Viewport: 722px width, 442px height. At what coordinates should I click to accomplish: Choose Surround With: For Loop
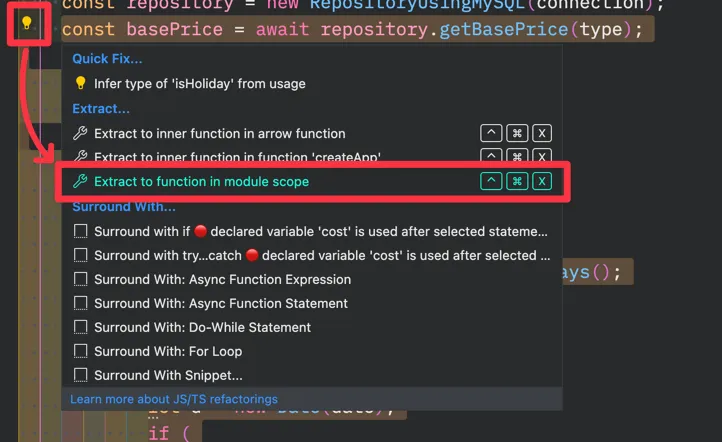coord(168,351)
